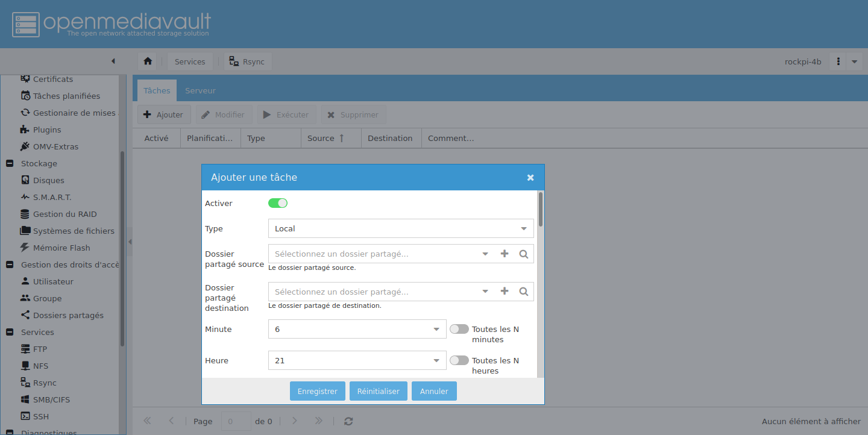Click the plus icon beside source shared folder

505,254
